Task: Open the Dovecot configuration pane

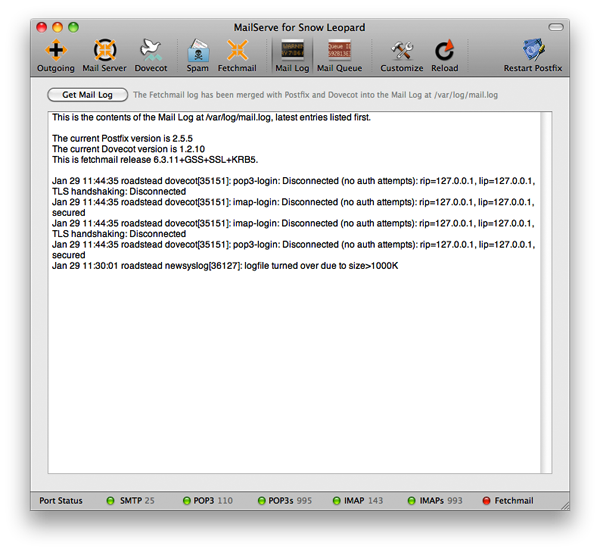Action: 152,55
